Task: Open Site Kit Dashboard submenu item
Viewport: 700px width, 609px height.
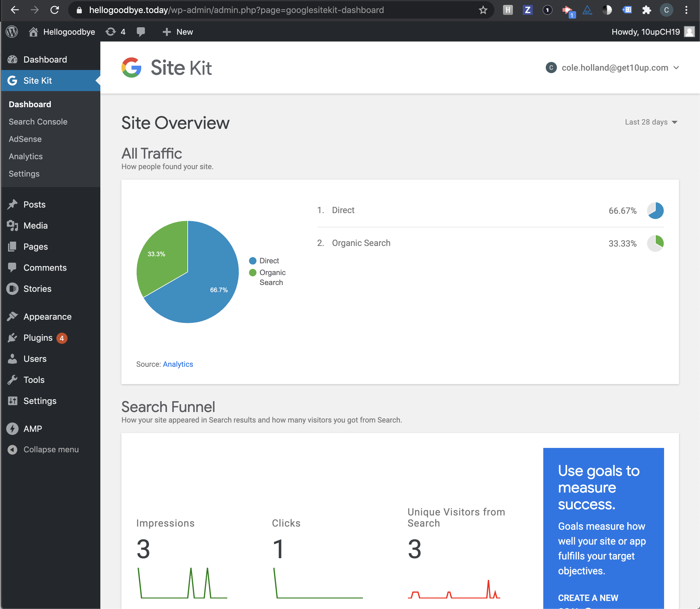Action: click(x=30, y=104)
